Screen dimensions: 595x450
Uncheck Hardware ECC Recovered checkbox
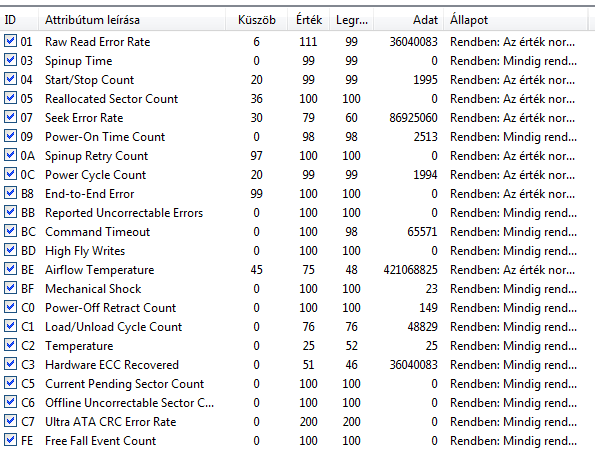(10, 363)
